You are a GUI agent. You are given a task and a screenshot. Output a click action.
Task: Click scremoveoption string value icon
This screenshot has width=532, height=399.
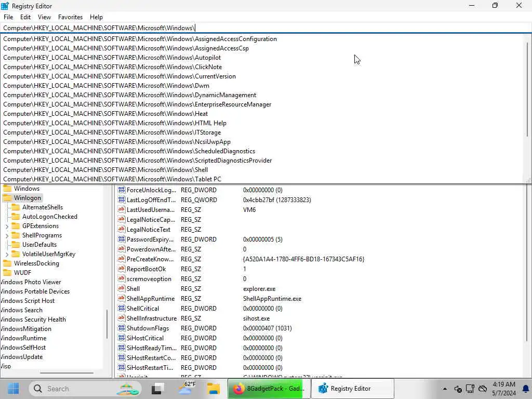[121, 278]
